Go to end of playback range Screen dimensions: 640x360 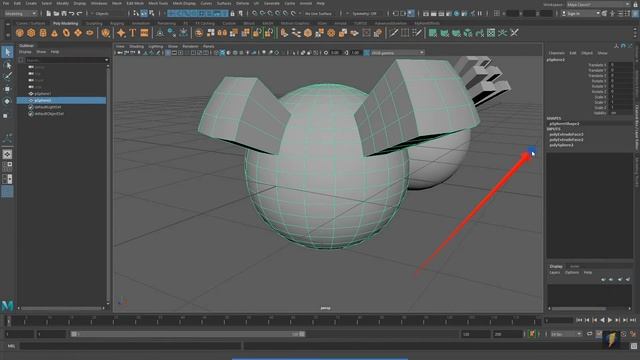(633, 320)
